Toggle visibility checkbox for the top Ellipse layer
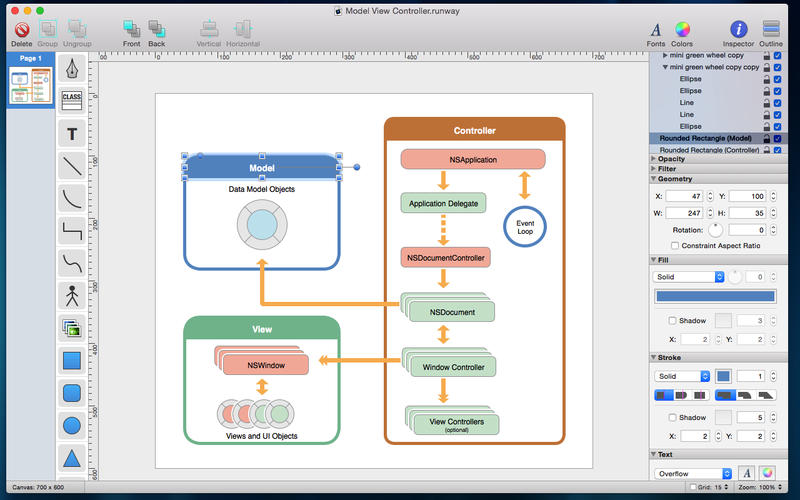The image size is (800, 500). tap(778, 79)
